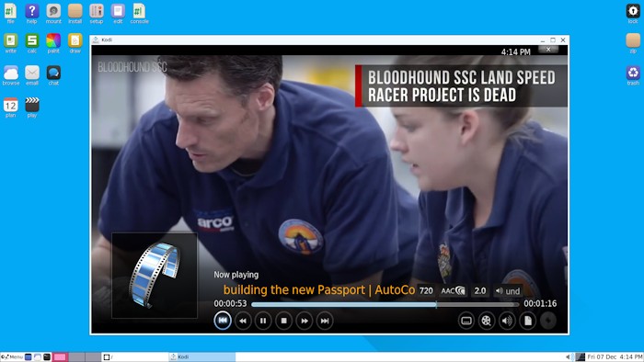The height and width of the screenshot is (362, 644).
Task: Open the bookmarks page icon
Action: point(527,321)
